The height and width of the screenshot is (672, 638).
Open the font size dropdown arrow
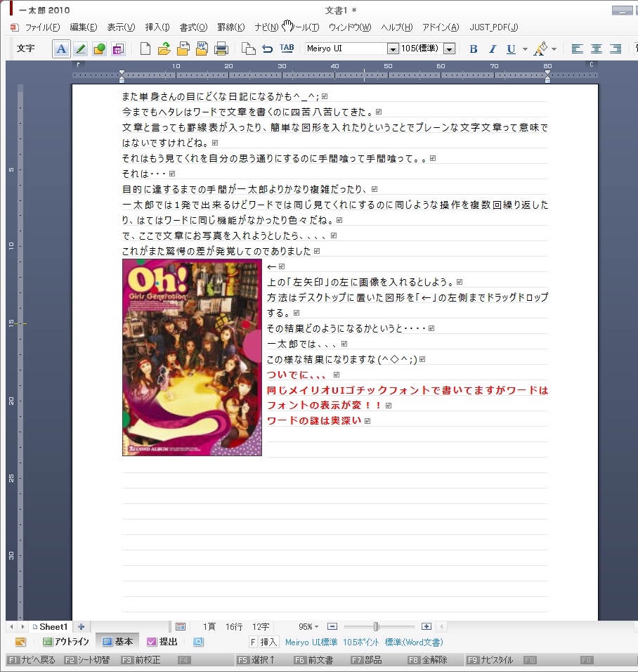pos(449,49)
